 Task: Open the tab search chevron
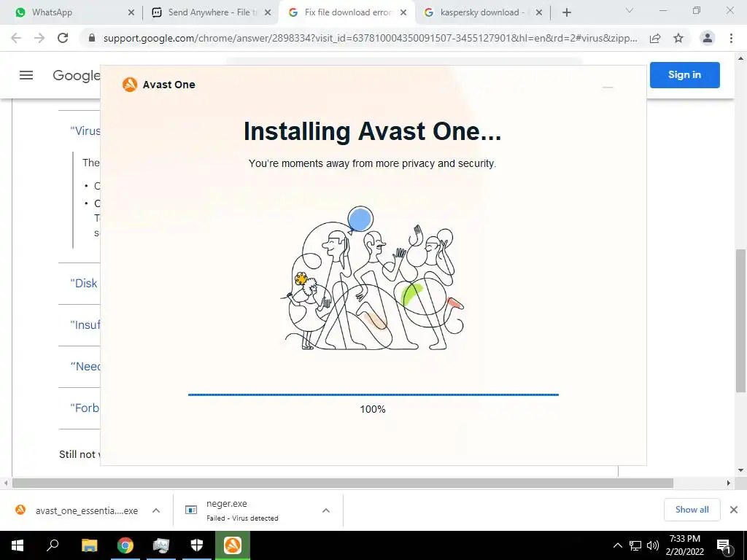click(x=630, y=10)
